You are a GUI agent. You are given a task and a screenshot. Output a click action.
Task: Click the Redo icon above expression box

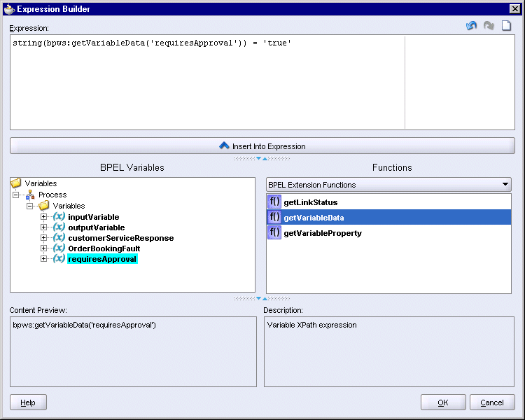point(489,25)
